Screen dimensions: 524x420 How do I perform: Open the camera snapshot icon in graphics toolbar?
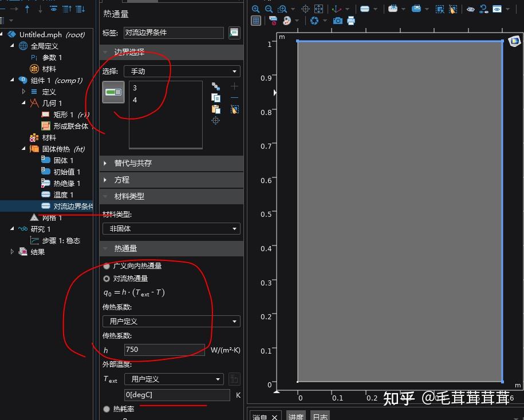pos(338,21)
